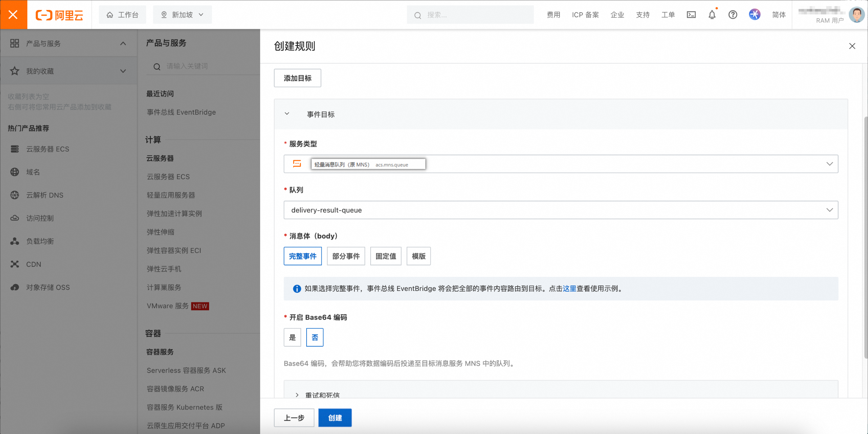
Task: Click the 访问控制 cloud icon
Action: coord(14,218)
